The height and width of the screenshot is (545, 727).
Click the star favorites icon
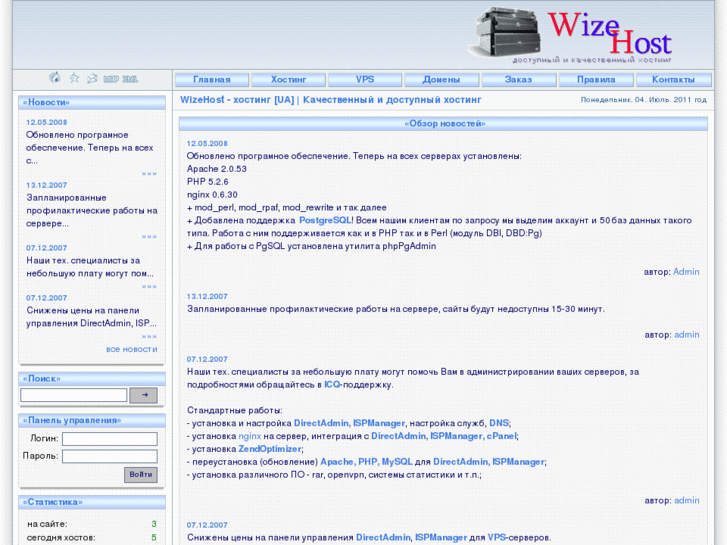pos(74,78)
